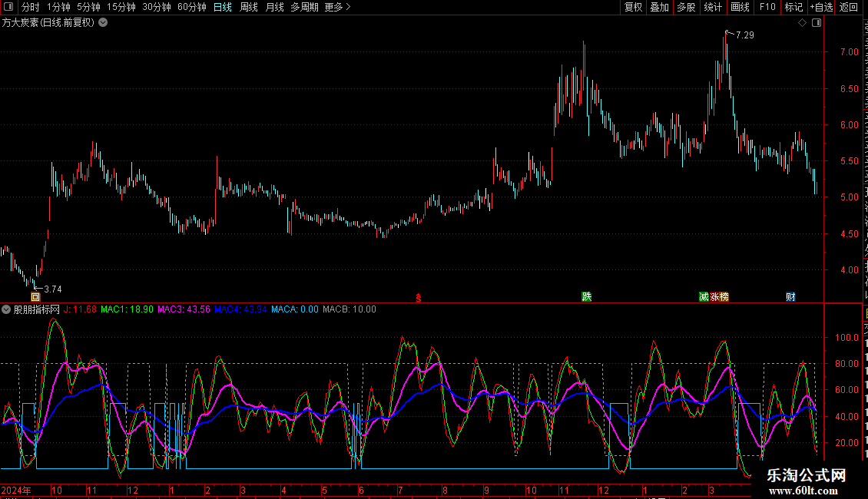The image size is (868, 499).
Task: Open the blue 财 financial marker
Action: (x=790, y=297)
